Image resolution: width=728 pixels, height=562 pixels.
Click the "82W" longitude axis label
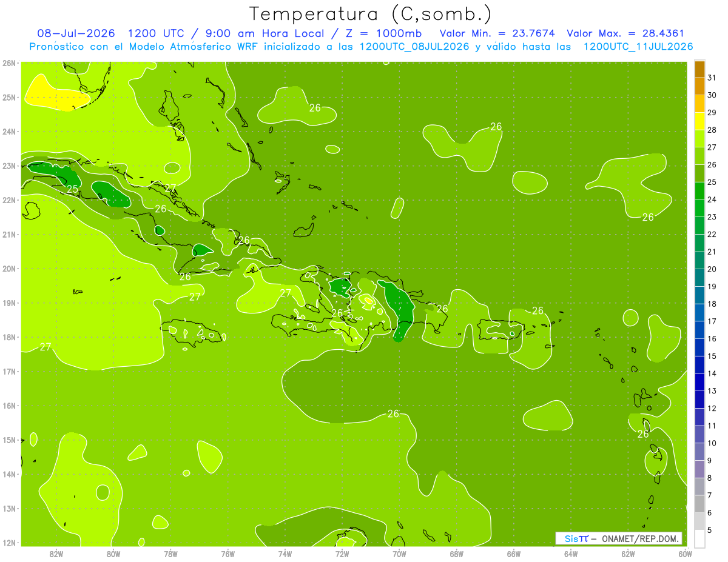pyautogui.click(x=56, y=554)
